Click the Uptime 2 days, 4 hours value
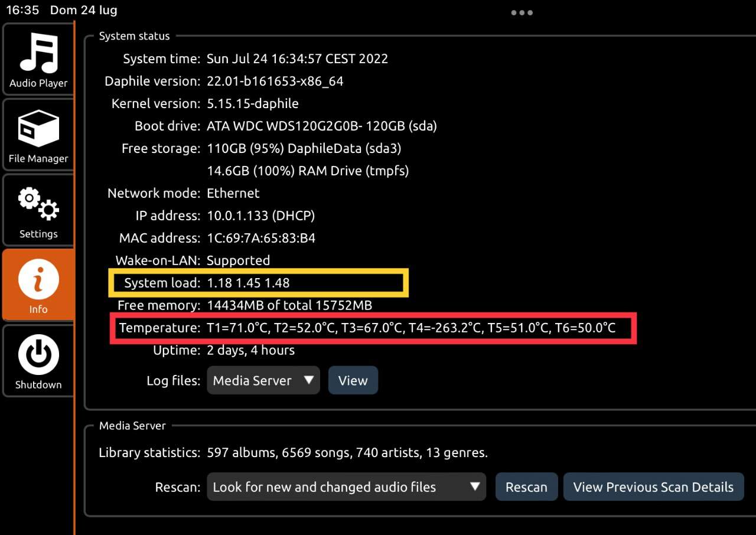The height and width of the screenshot is (535, 756). click(x=251, y=351)
